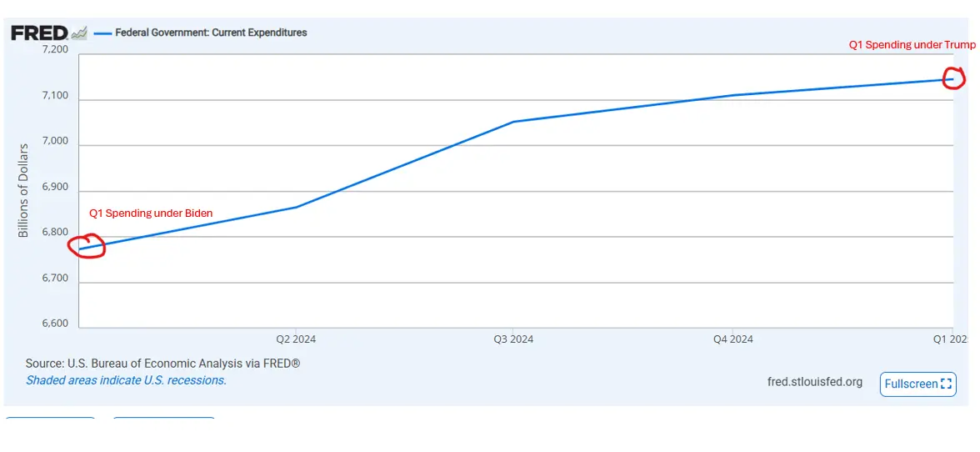Screen dimensions: 980x452
Task: Click the red circle at Biden Q1 point
Action: 87,247
